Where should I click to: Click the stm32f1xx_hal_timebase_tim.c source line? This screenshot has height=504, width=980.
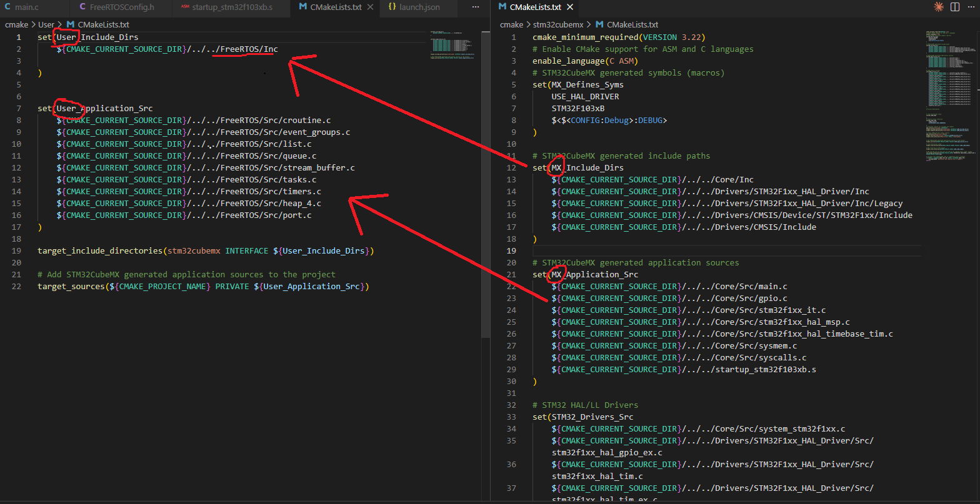click(722, 334)
